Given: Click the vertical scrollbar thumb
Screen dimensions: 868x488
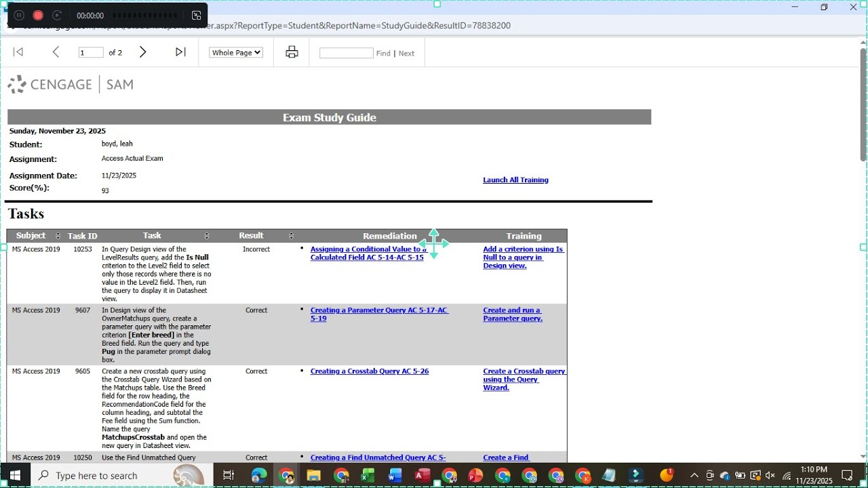Looking at the screenshot, I should coord(863,105).
